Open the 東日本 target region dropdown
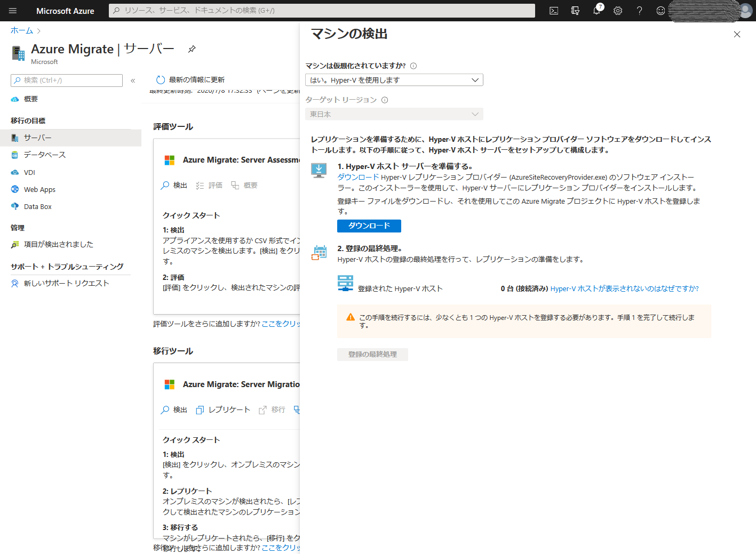This screenshot has width=756, height=554. (394, 114)
